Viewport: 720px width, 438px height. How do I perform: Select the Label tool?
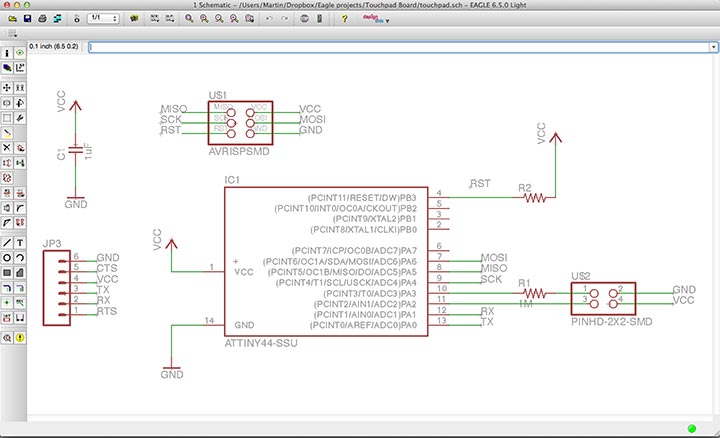coord(20,303)
